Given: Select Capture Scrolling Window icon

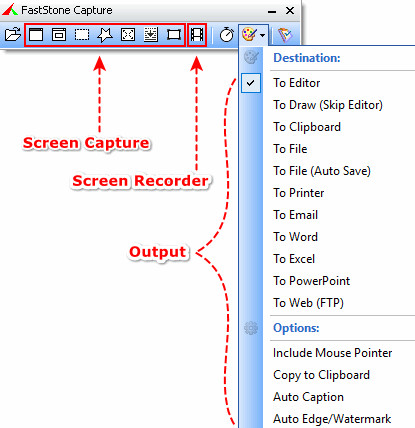Looking at the screenshot, I should 151,34.
